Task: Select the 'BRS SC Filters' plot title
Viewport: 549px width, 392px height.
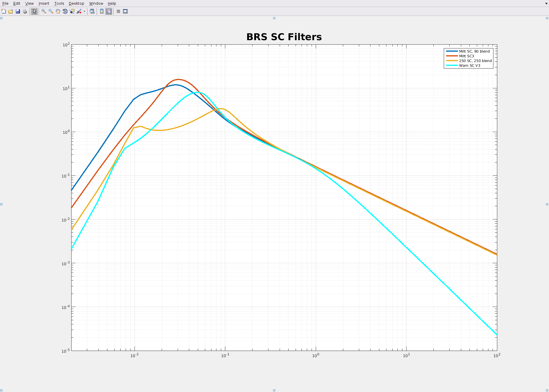Action: point(284,37)
